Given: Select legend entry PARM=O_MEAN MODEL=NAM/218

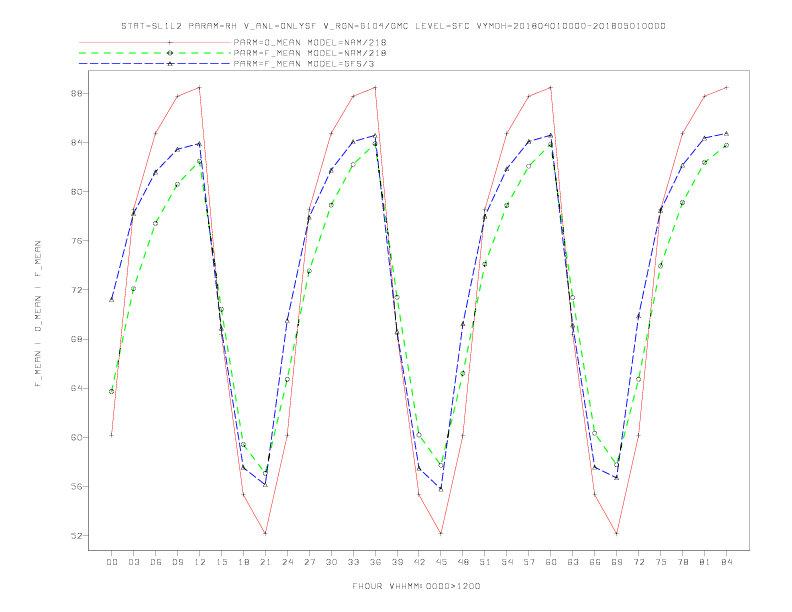Looking at the screenshot, I should pyautogui.click(x=310, y=42).
